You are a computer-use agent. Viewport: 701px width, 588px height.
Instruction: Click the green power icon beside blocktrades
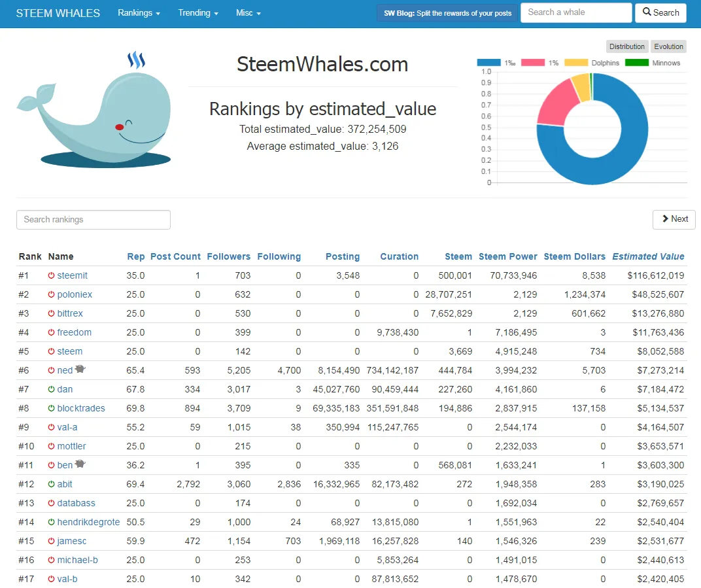(52, 408)
